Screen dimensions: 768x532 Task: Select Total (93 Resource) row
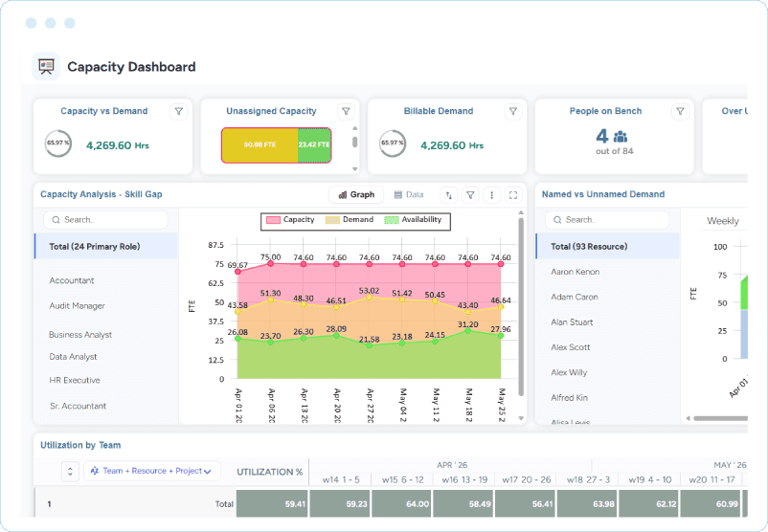coord(608,246)
